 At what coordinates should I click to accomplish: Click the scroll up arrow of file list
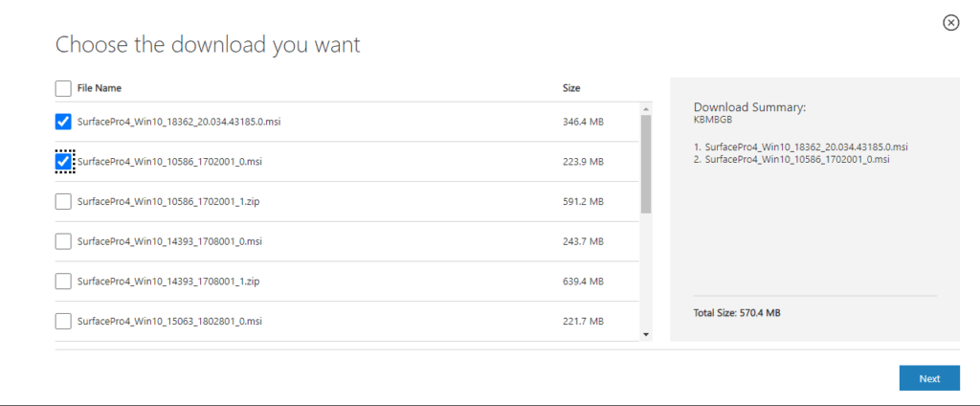tap(646, 109)
